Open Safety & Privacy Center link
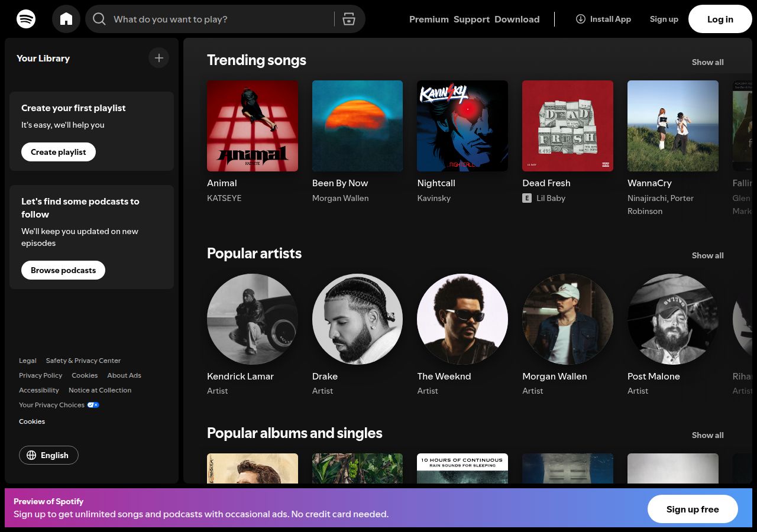The image size is (757, 532). pos(83,361)
